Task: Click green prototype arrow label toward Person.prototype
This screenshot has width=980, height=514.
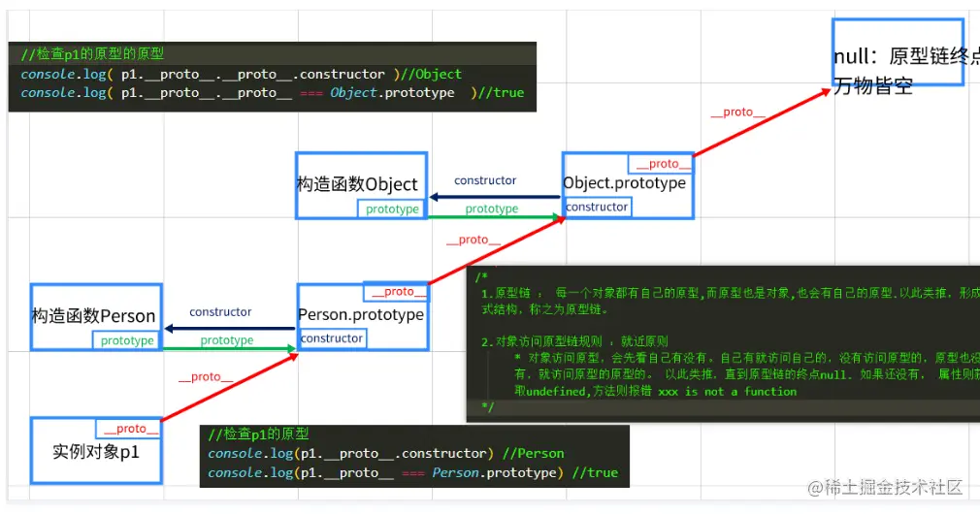Action: [227, 340]
